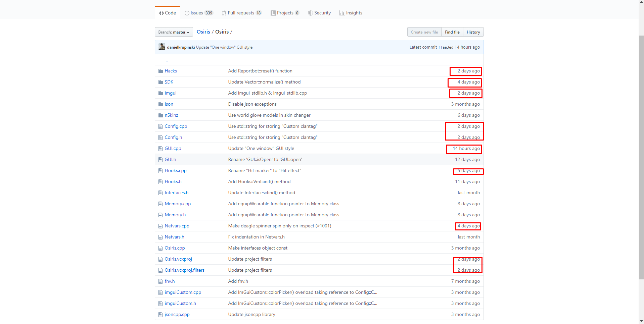The width and height of the screenshot is (644, 324).
Task: Open the Security tab
Action: 319,13
